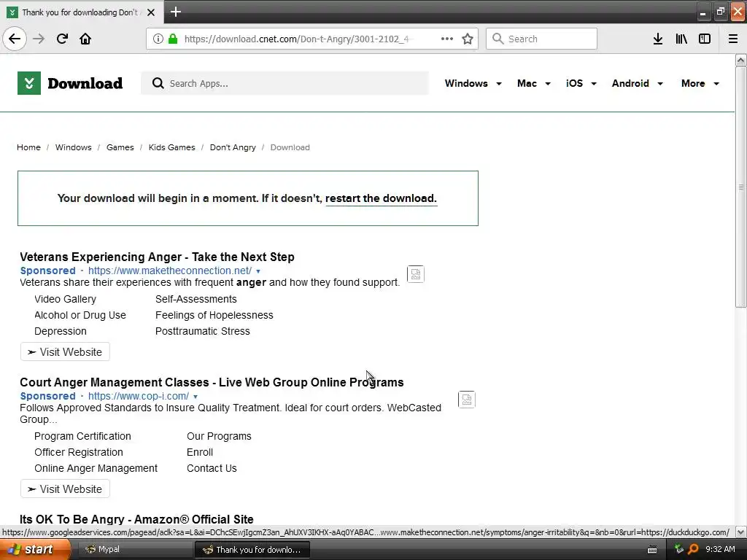Select 'Thank you for downlo...' taskbar item
This screenshot has width=747, height=560.
[x=252, y=550]
